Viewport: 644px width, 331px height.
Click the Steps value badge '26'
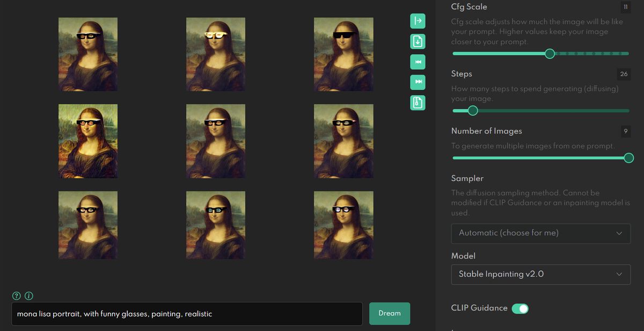(x=624, y=74)
